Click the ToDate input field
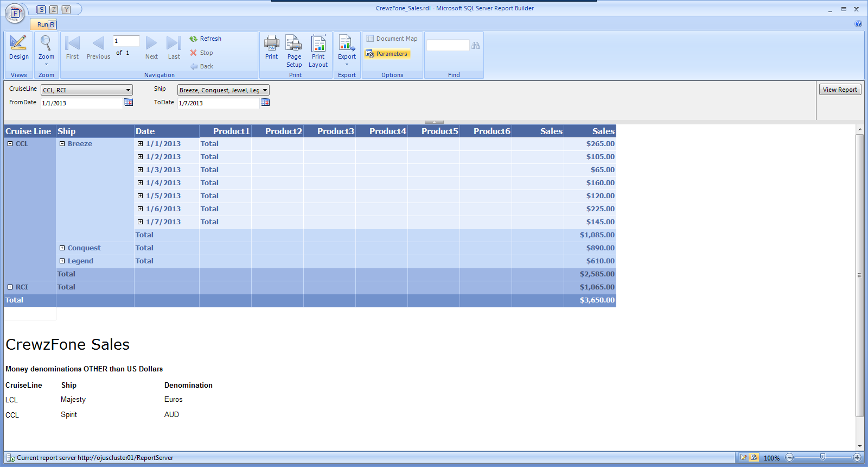 tap(219, 103)
